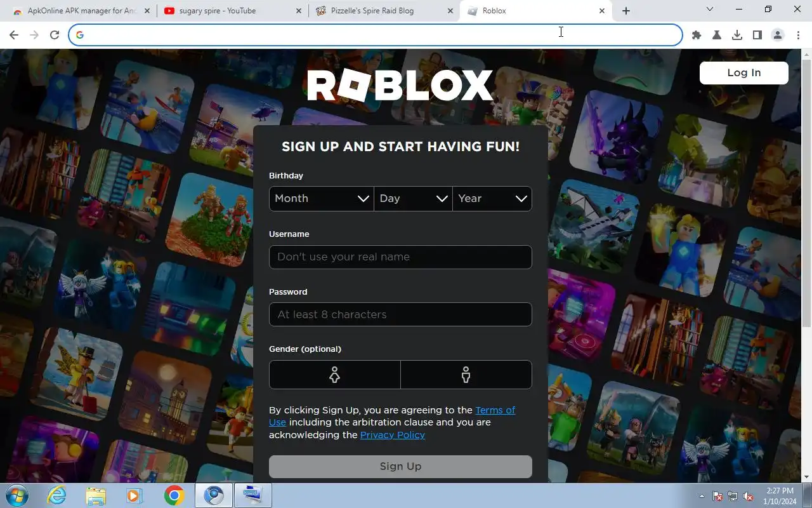This screenshot has height=508, width=812.
Task: Click the Username input field
Action: click(x=400, y=257)
